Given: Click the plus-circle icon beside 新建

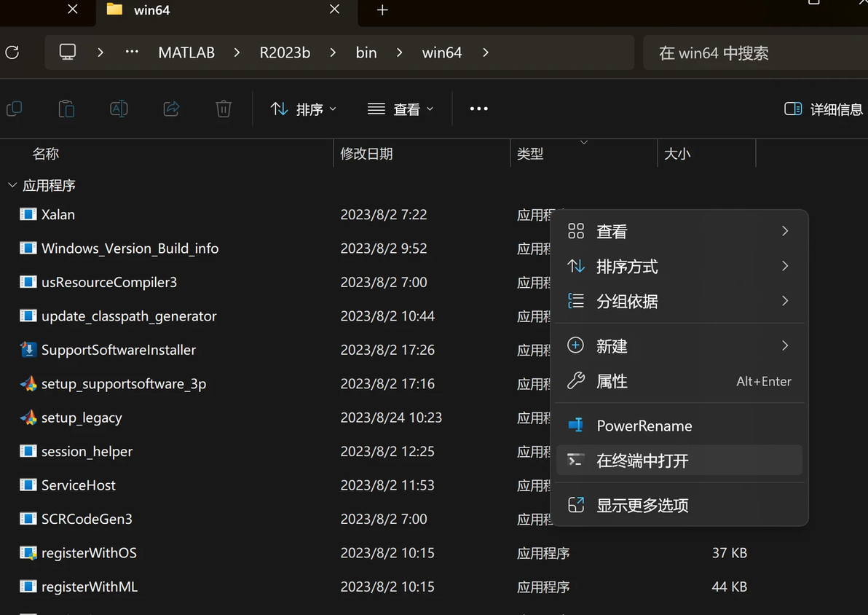Looking at the screenshot, I should click(576, 345).
